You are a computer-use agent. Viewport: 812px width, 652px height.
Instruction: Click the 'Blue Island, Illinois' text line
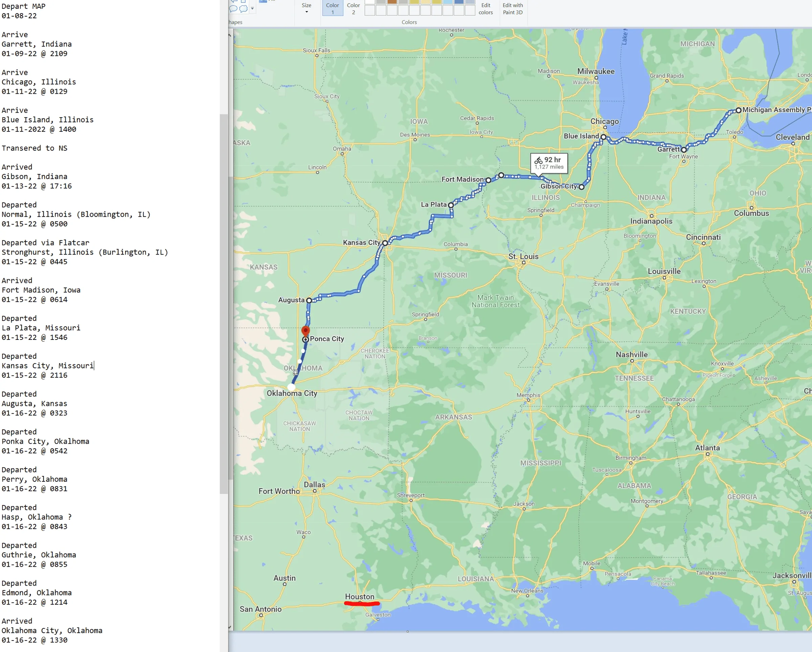pos(47,120)
